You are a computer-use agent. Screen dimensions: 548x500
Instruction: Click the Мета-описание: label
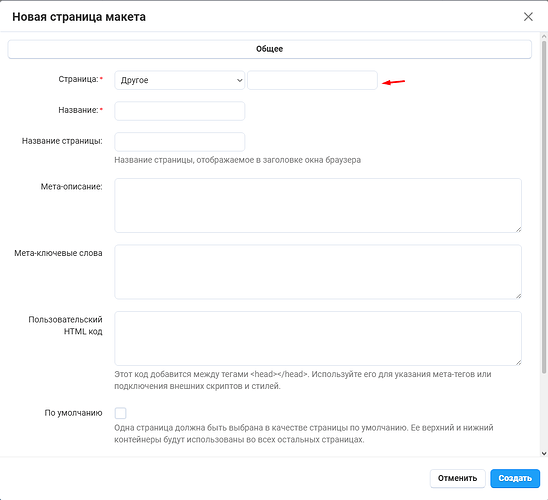click(x=72, y=187)
